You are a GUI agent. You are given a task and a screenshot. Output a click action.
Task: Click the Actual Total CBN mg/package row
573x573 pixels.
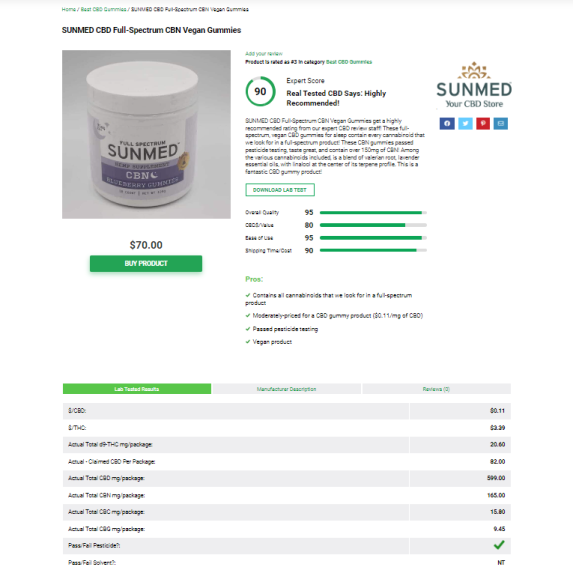[x=286, y=495]
